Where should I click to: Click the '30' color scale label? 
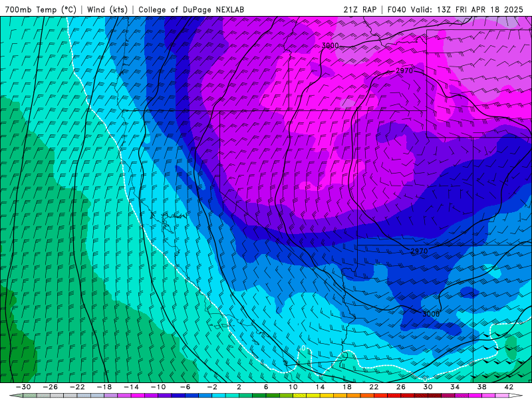(x=428, y=387)
